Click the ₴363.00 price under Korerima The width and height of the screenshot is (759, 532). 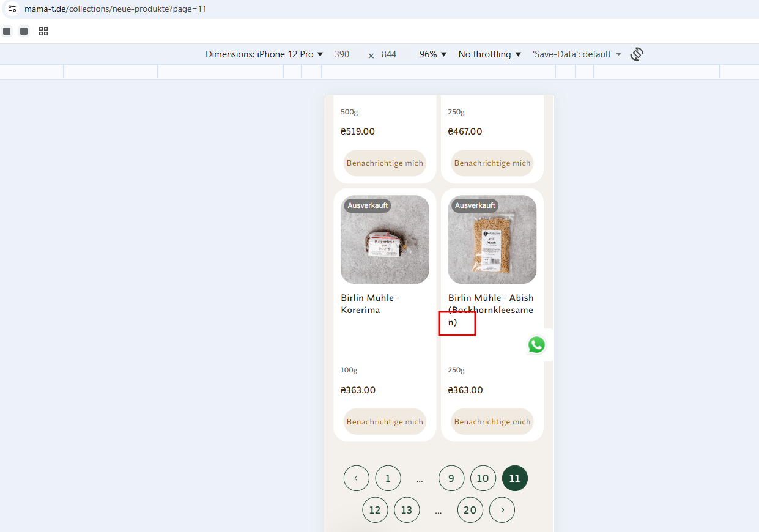[358, 390]
